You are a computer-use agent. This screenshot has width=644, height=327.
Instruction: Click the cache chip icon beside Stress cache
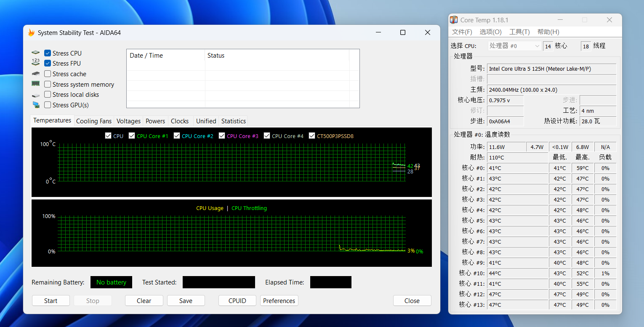(36, 74)
